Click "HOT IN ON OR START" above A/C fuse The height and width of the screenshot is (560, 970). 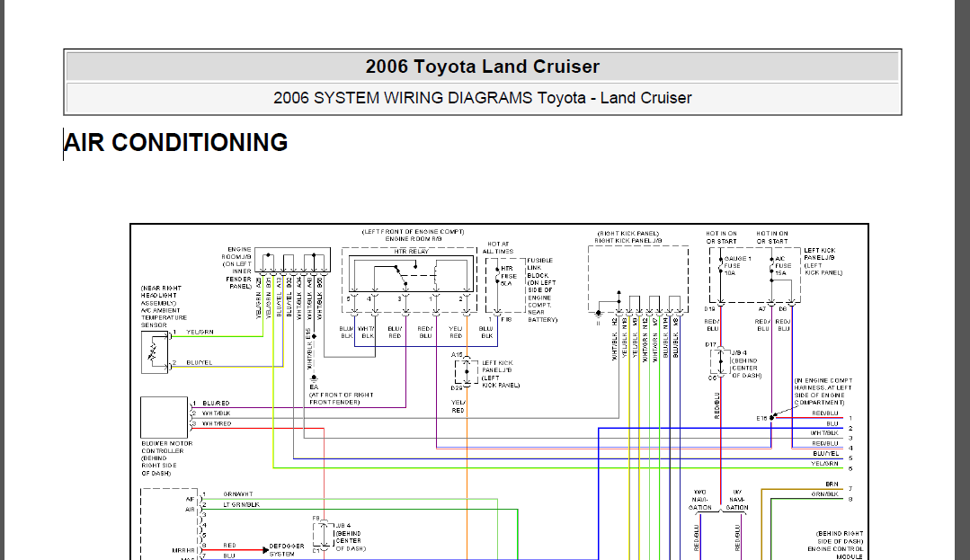[772, 237]
